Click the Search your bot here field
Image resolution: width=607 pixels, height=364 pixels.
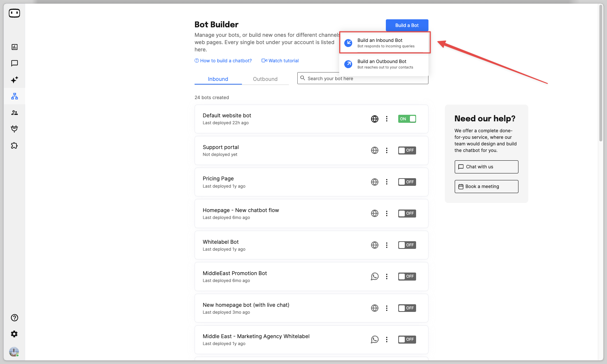click(x=364, y=78)
